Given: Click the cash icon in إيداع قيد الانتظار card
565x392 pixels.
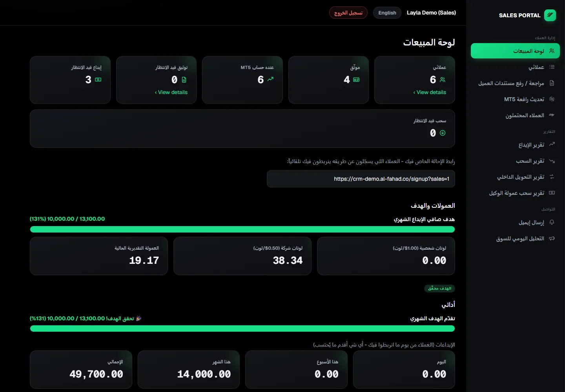Looking at the screenshot, I should (x=98, y=80).
